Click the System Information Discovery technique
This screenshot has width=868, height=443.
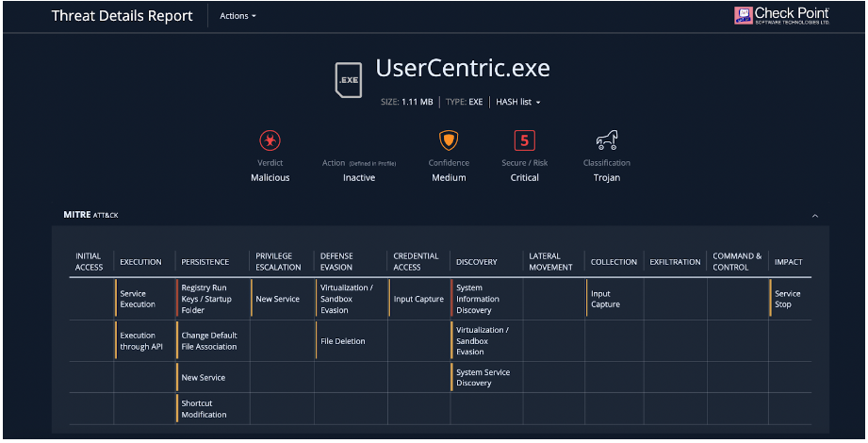478,299
